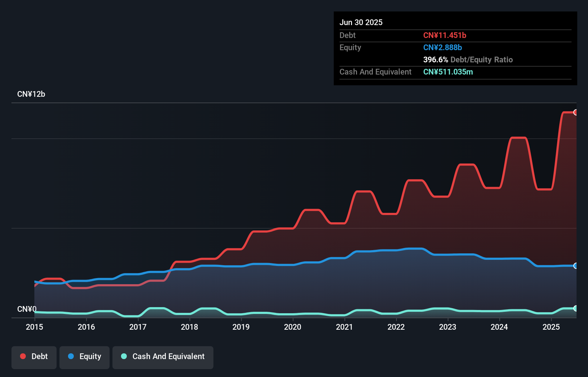This screenshot has height=377, width=588.
Task: Click the CN¥12b axis label
Action: click(32, 94)
